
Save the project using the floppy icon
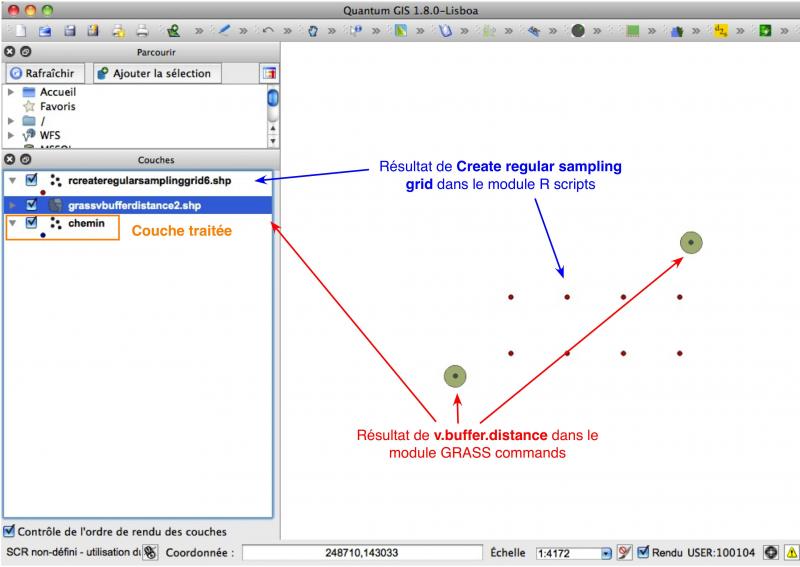point(69,31)
